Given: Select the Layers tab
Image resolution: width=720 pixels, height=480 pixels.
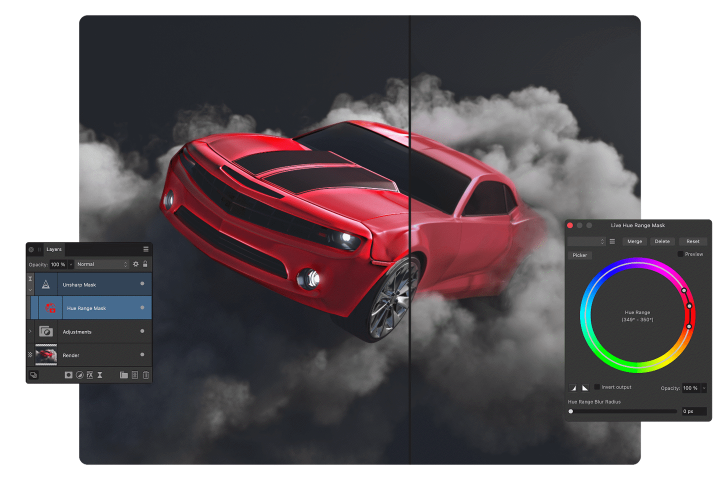Looking at the screenshot, I should (x=54, y=249).
